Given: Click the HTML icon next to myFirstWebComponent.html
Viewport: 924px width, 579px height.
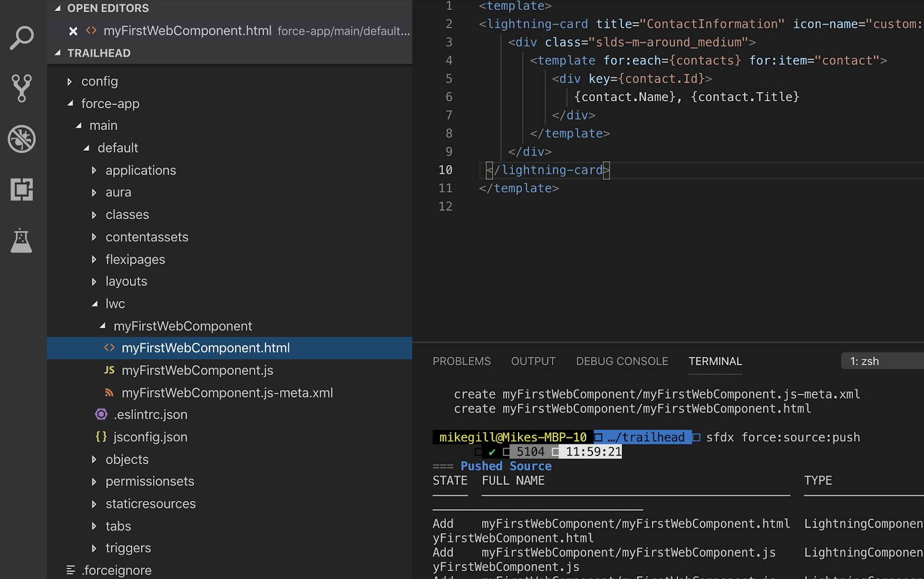Looking at the screenshot, I should (109, 348).
